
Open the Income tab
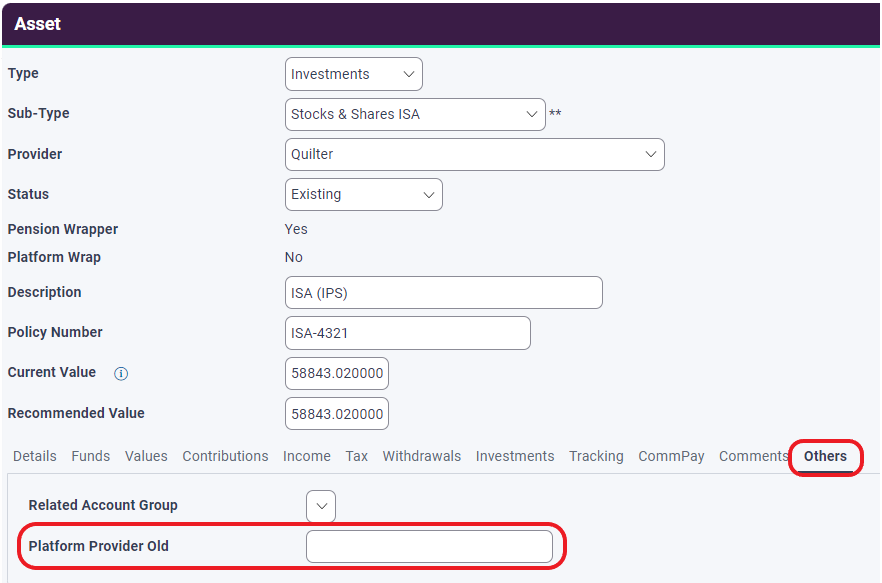coord(306,456)
